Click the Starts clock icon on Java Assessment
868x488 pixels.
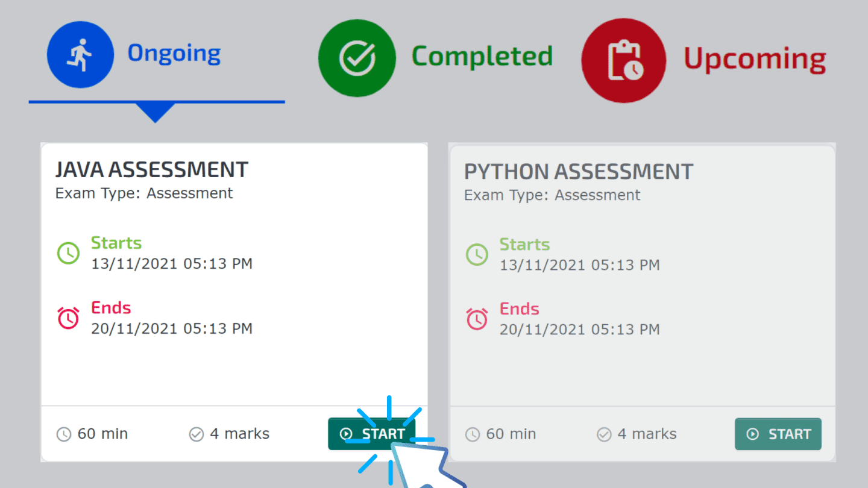(68, 253)
